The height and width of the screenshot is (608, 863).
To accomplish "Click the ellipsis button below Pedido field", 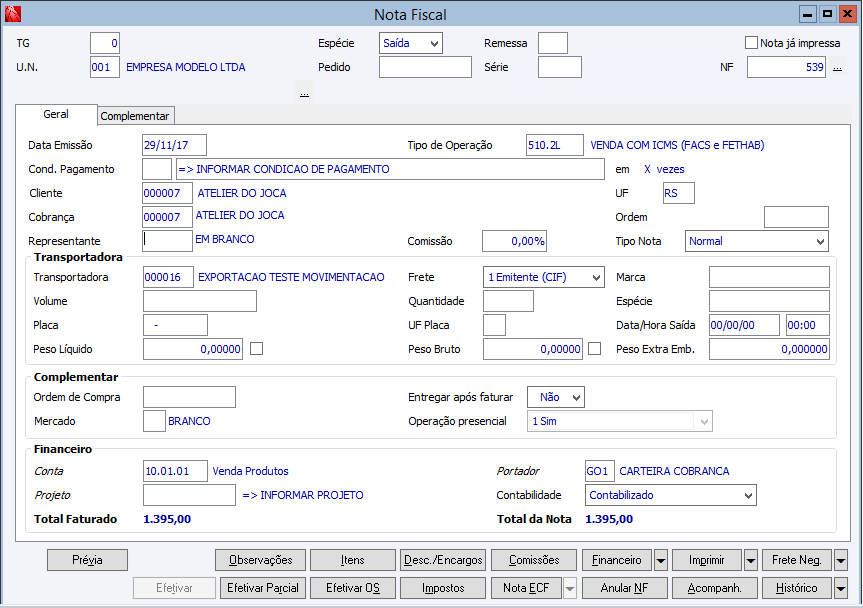I will pos(304,93).
